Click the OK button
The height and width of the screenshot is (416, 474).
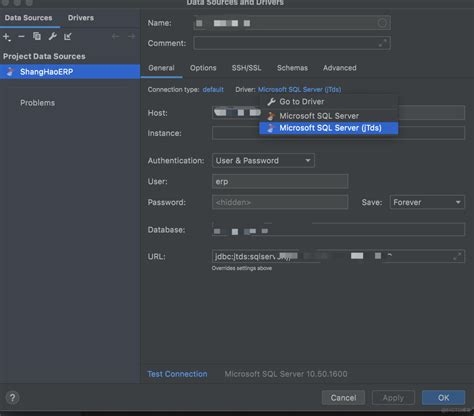[443, 398]
